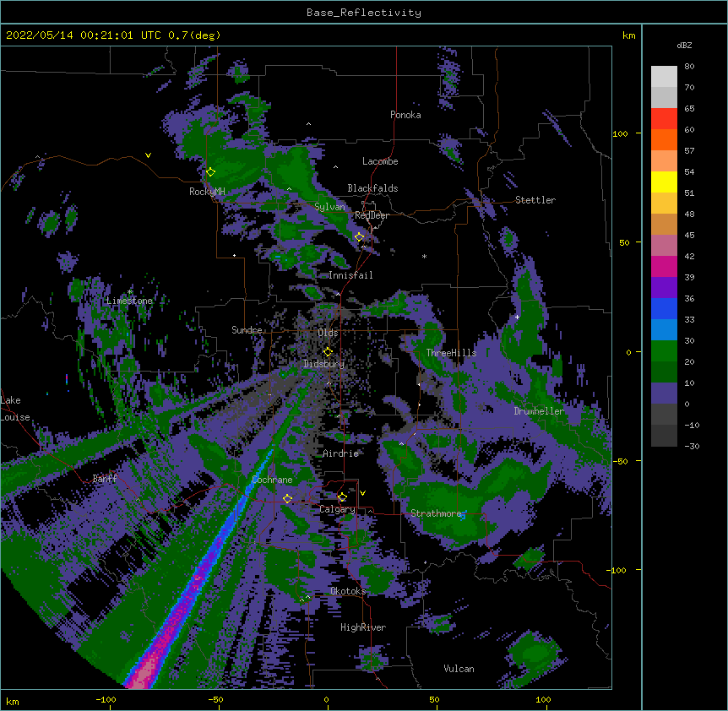The image size is (728, 711).
Task: Click the Blackfalds city label
Action: tap(372, 188)
